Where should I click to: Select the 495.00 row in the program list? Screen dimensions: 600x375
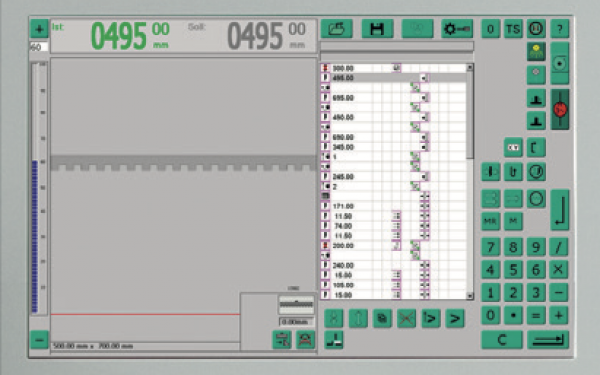pyautogui.click(x=393, y=78)
